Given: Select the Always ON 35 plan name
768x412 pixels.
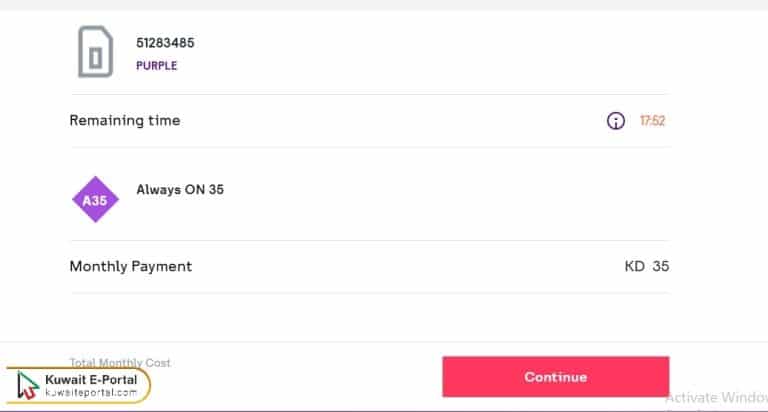Looking at the screenshot, I should pyautogui.click(x=180, y=189).
